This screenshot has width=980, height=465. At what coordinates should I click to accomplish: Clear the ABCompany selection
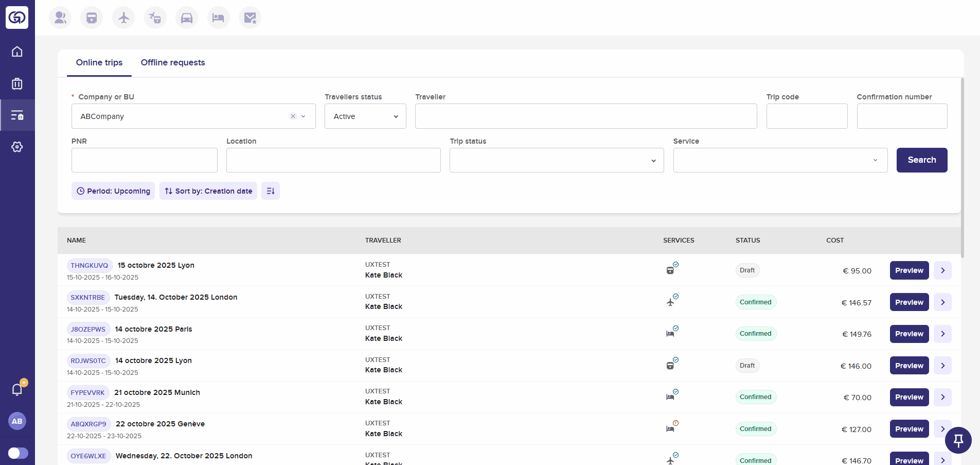pos(293,116)
